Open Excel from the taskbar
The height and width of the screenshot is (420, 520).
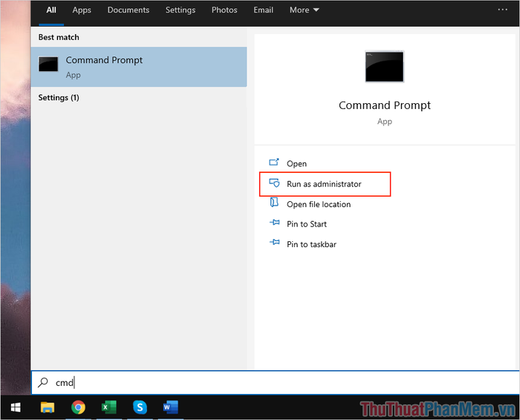pyautogui.click(x=108, y=407)
